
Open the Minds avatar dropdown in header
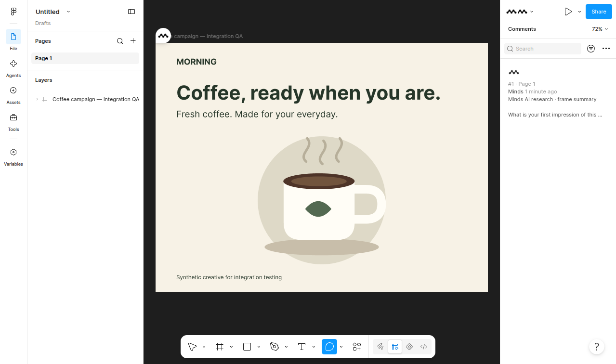coord(520,12)
